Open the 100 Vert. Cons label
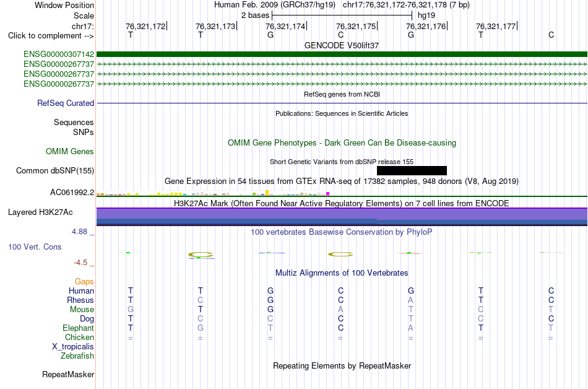The height and width of the screenshot is (389, 588). (35, 247)
